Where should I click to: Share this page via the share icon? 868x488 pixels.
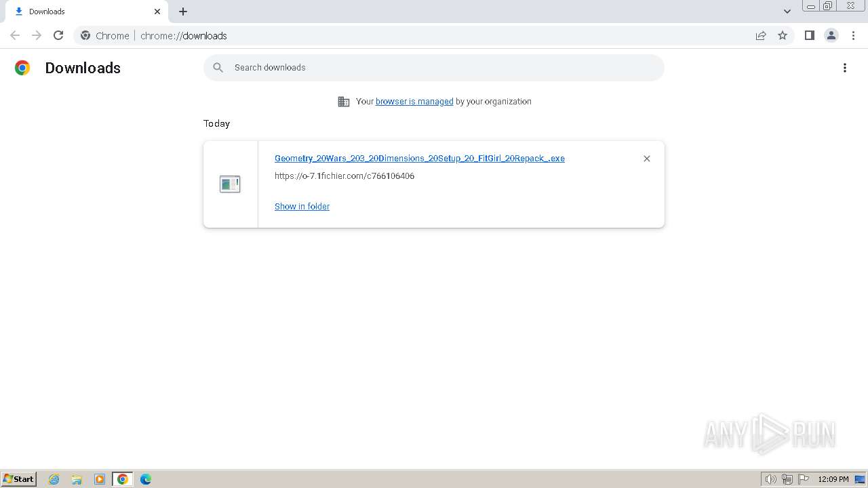point(761,35)
